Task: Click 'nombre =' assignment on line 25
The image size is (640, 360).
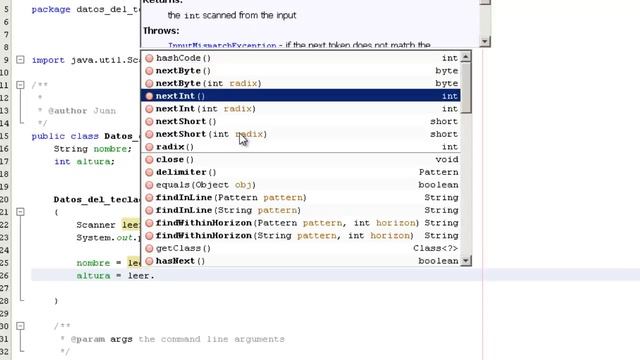Action: click(99, 263)
